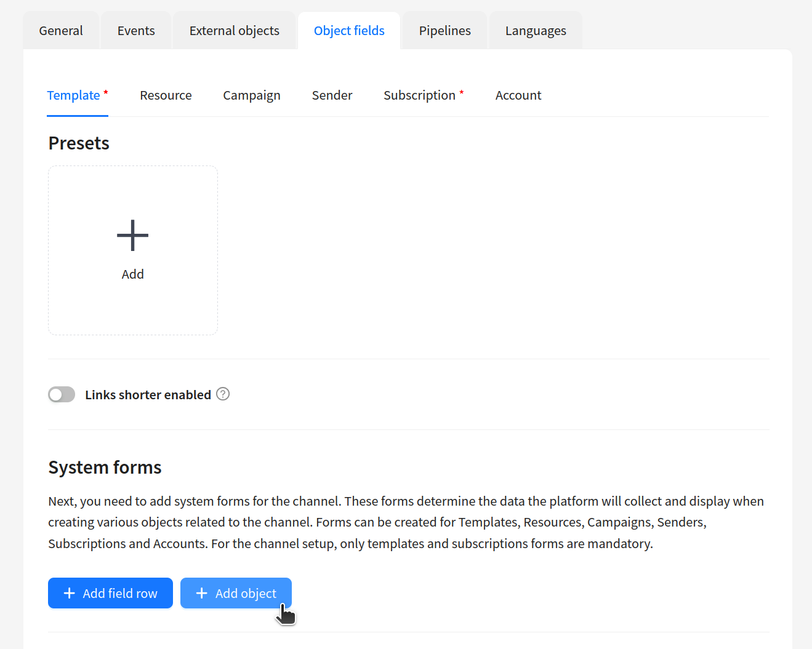812x649 pixels.
Task: Select the Object fields tab
Action: [349, 31]
